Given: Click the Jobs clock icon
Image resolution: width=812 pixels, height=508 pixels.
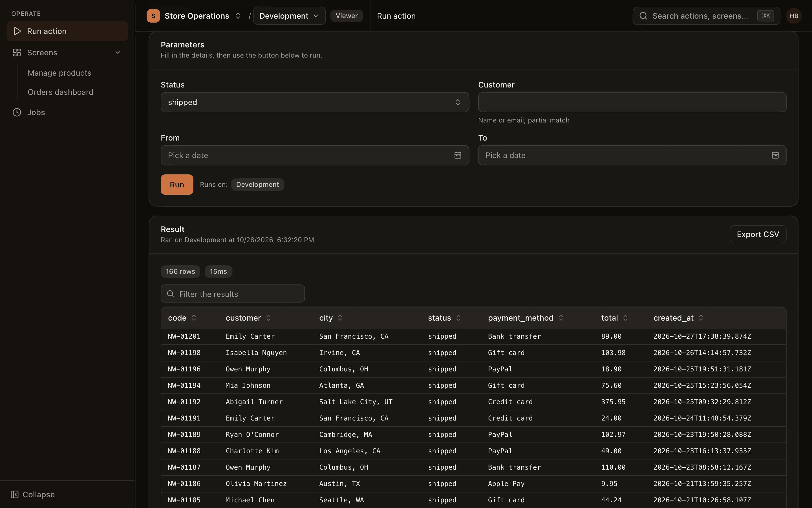Looking at the screenshot, I should point(17,112).
